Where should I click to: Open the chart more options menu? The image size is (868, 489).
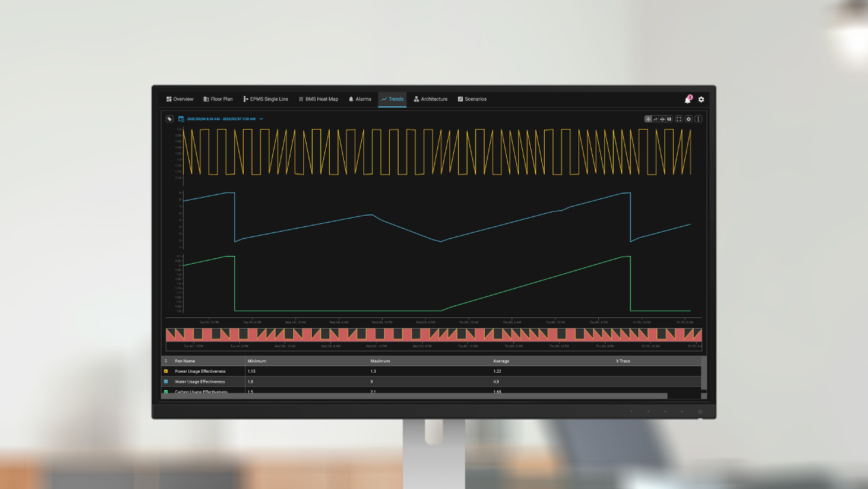coord(698,119)
